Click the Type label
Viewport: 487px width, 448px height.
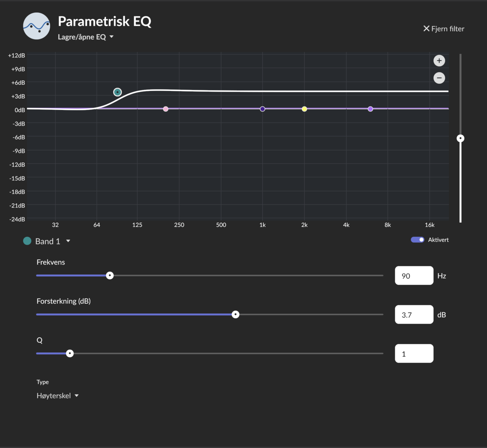pyautogui.click(x=42, y=382)
